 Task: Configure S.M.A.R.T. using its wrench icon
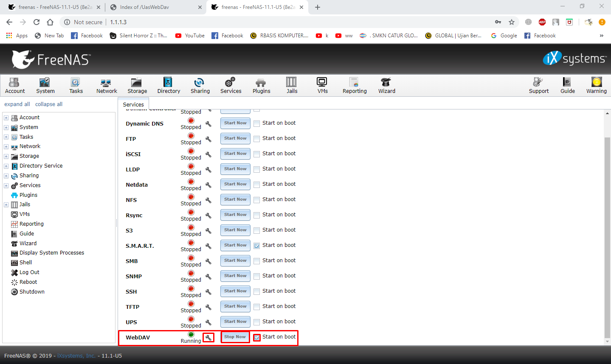click(208, 246)
